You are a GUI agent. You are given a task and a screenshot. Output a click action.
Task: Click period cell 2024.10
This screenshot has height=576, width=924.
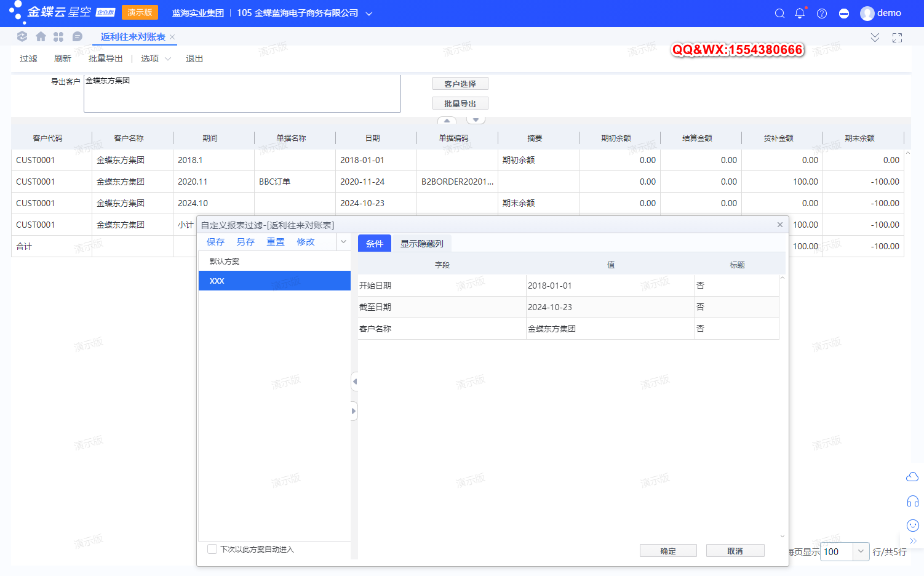point(213,203)
